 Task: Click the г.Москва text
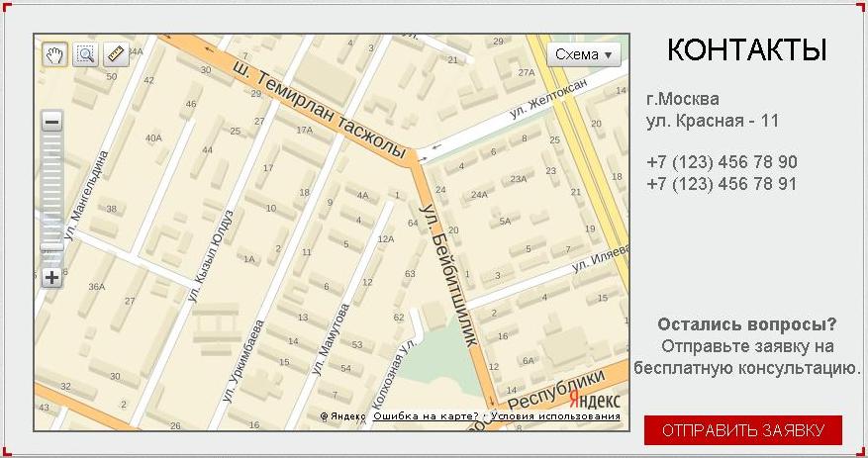683,99
